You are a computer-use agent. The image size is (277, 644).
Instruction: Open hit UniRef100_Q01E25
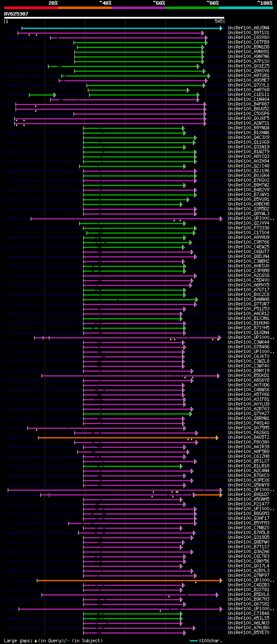click(248, 66)
